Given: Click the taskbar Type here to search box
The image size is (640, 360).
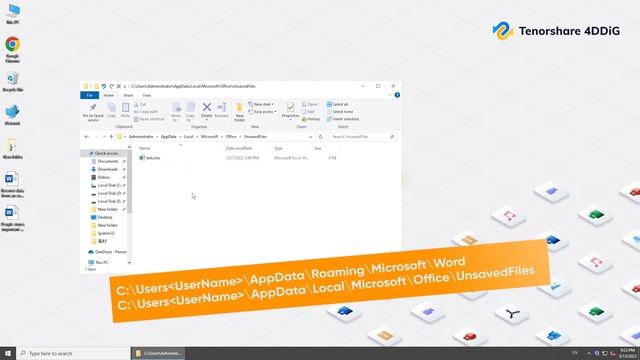Looking at the screenshot, I should point(73,353).
